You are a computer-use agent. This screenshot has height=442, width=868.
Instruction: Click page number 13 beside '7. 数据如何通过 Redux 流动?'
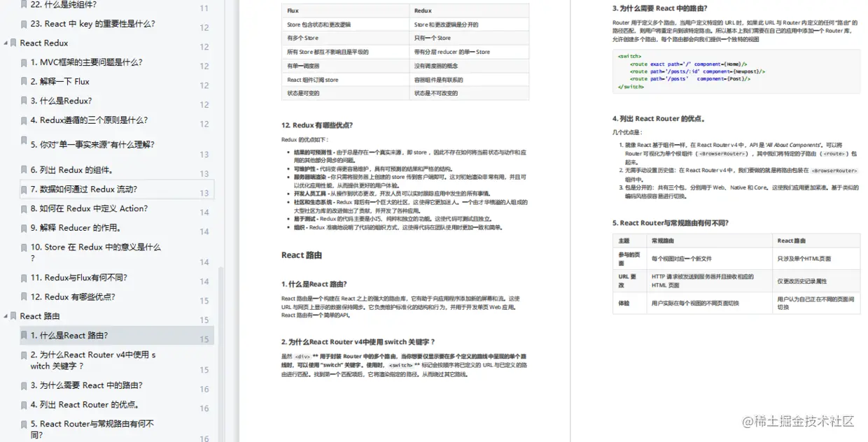point(204,193)
